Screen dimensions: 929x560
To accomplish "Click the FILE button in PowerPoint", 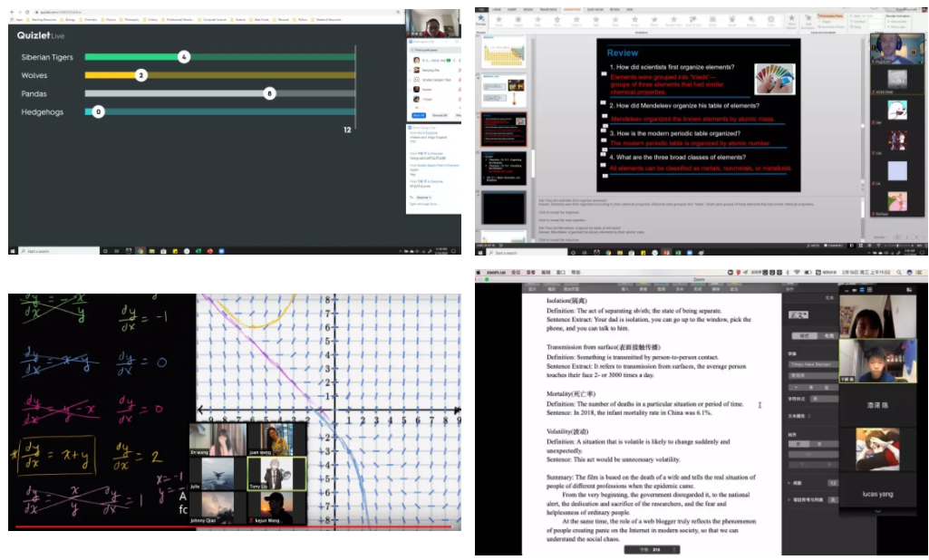I will coord(481,9).
